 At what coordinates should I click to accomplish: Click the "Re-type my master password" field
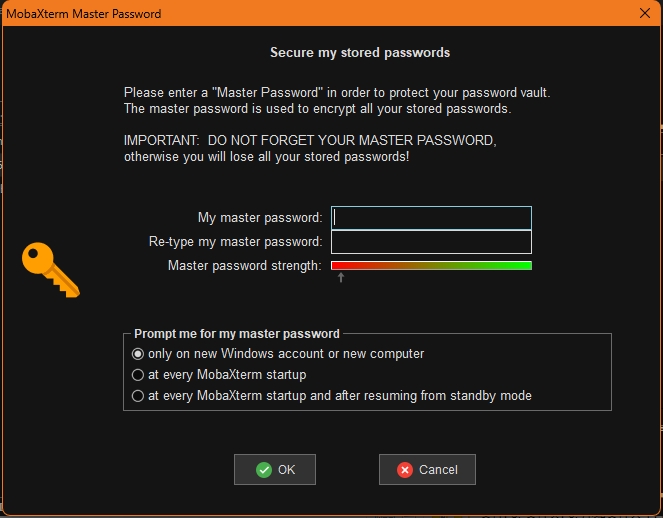click(431, 242)
